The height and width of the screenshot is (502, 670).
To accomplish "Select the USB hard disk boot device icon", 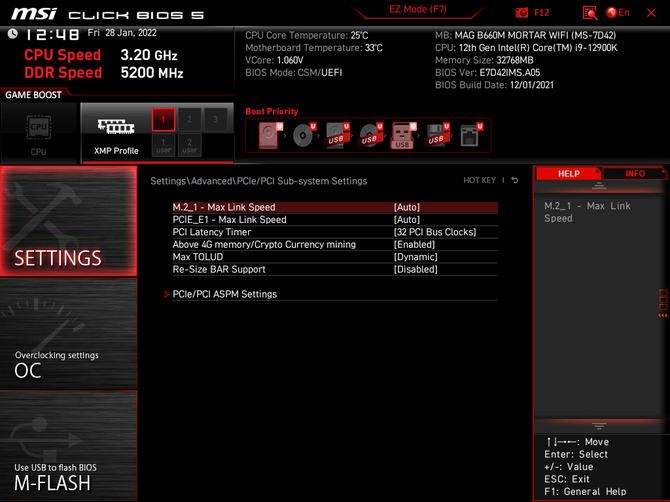I will [337, 135].
